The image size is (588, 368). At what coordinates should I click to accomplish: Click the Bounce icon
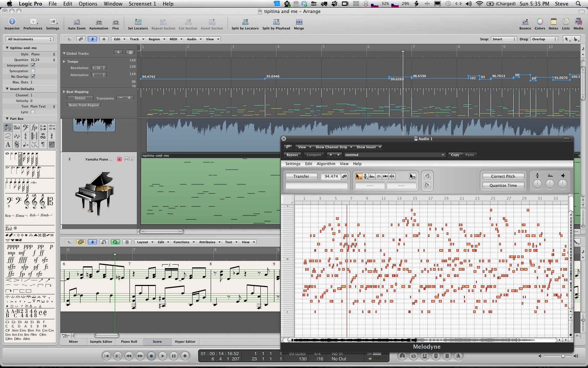(525, 24)
